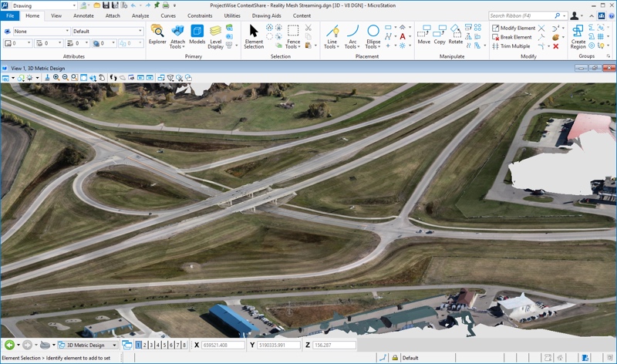Image resolution: width=617 pixels, height=364 pixels.
Task: Activate the Element Selection arrow tool
Action: pos(254,36)
